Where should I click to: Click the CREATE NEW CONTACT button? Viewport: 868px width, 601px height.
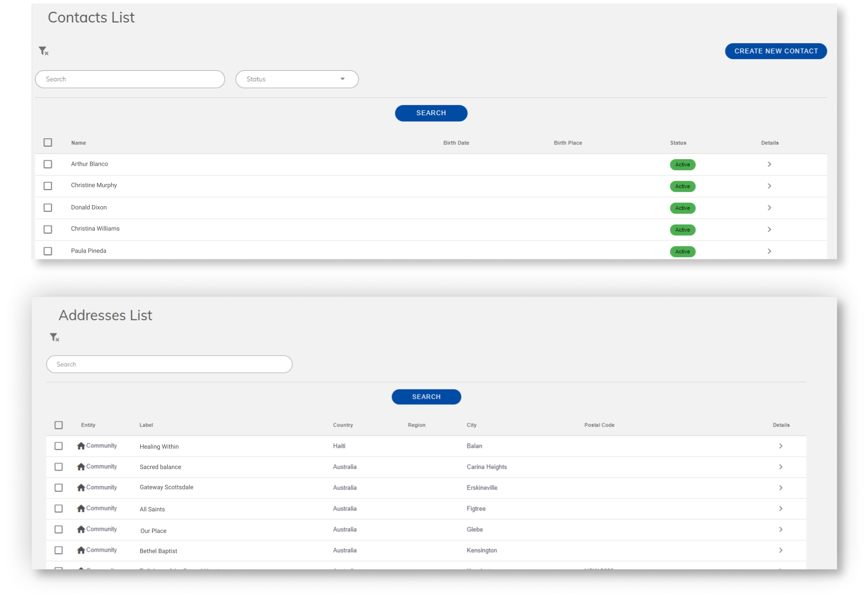(x=776, y=51)
